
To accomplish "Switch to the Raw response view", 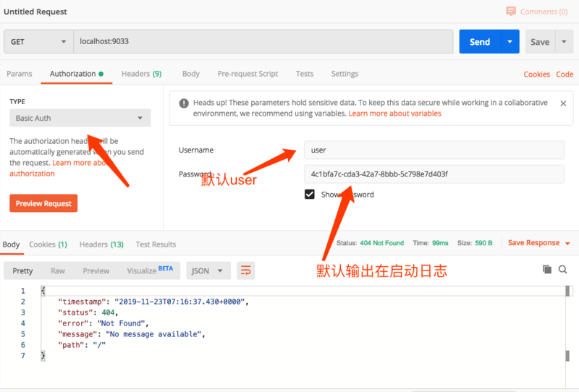I will pyautogui.click(x=58, y=270).
